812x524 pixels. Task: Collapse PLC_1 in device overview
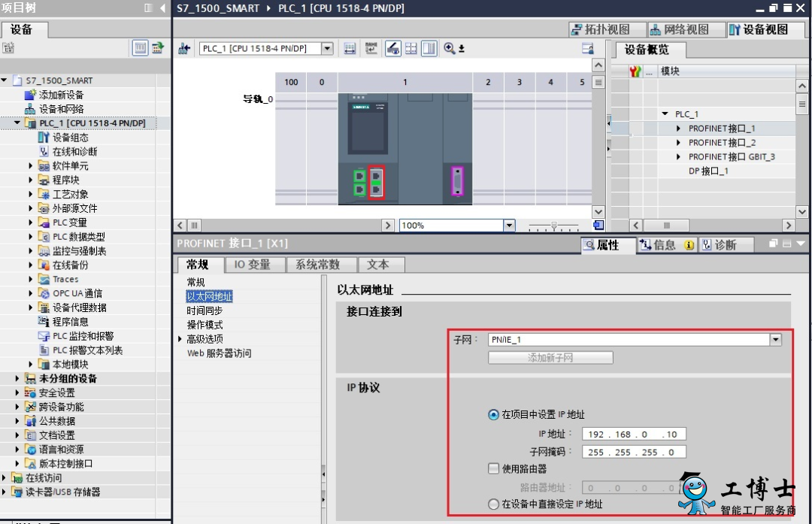665,114
